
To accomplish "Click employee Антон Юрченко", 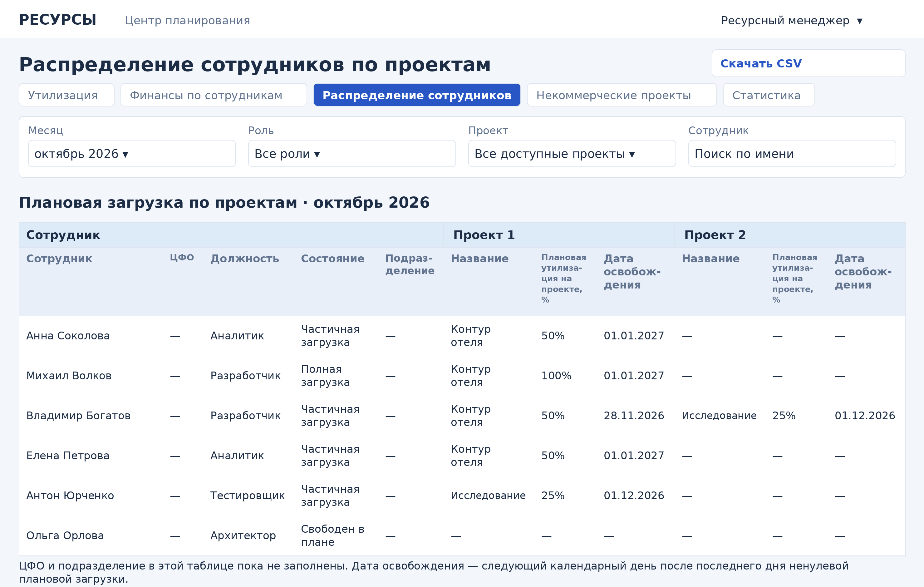I will pos(70,496).
